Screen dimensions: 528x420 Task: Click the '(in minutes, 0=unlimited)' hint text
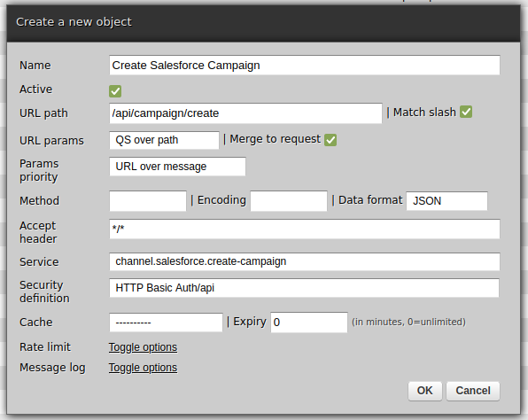click(408, 322)
